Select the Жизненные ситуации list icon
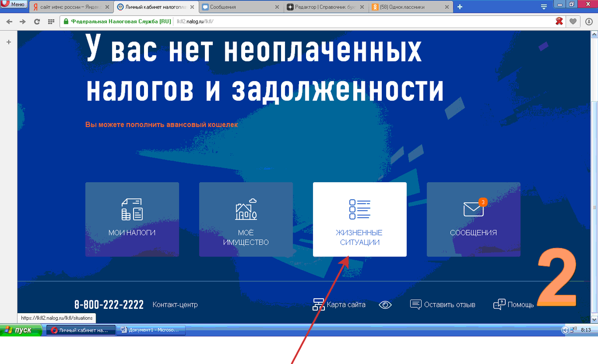This screenshot has width=598, height=364. tap(359, 209)
